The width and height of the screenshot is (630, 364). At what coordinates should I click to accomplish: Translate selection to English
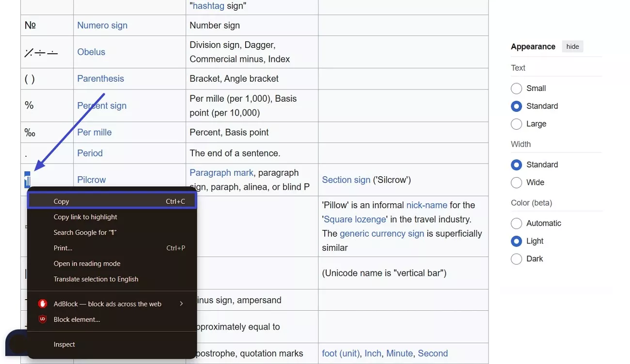pyautogui.click(x=95, y=279)
